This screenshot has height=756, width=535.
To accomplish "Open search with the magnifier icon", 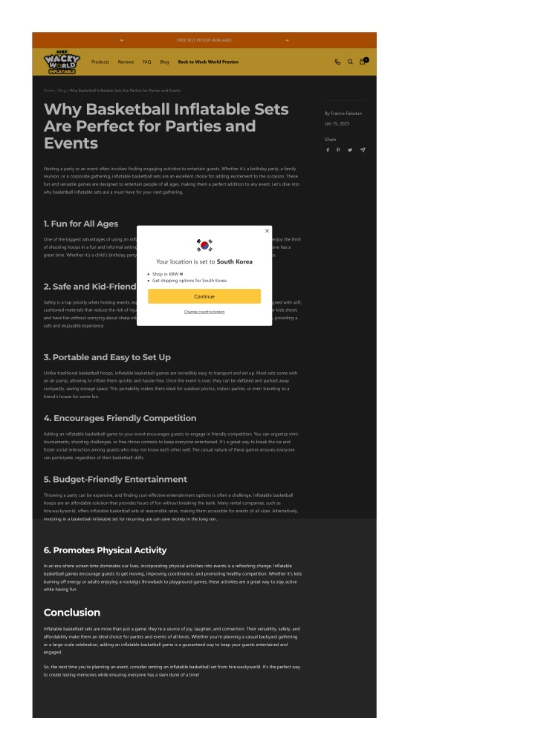I will (350, 62).
